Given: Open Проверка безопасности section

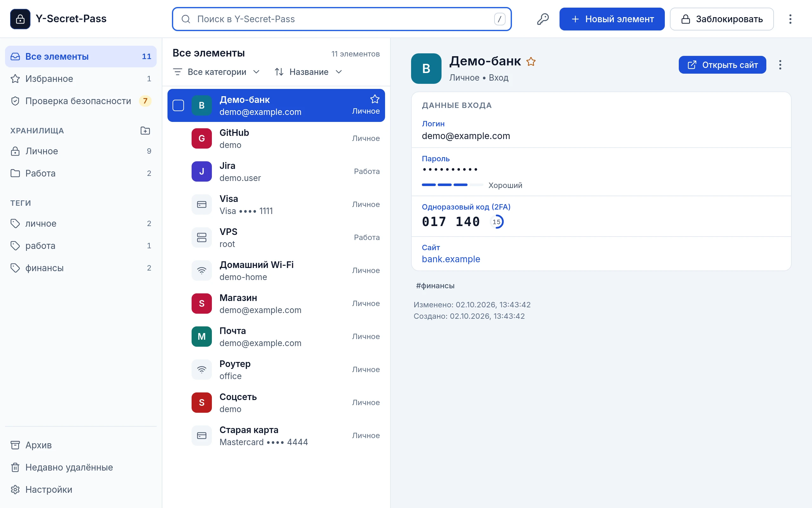Looking at the screenshot, I should pos(81,101).
